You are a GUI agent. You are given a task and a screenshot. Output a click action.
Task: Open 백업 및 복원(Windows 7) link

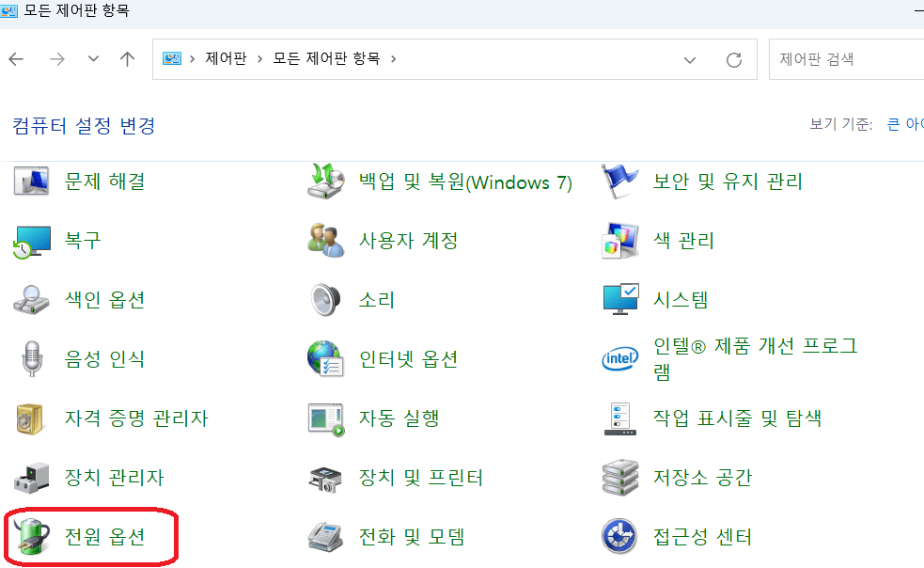click(465, 181)
